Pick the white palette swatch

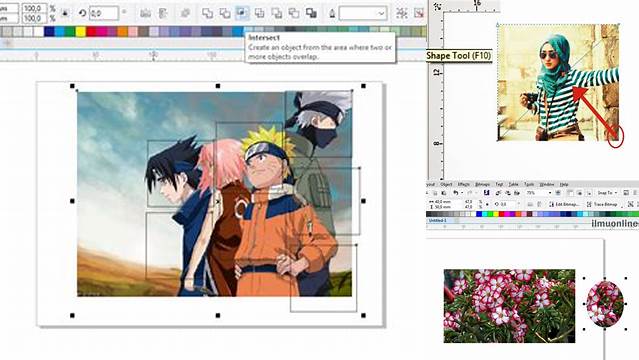(38, 31)
